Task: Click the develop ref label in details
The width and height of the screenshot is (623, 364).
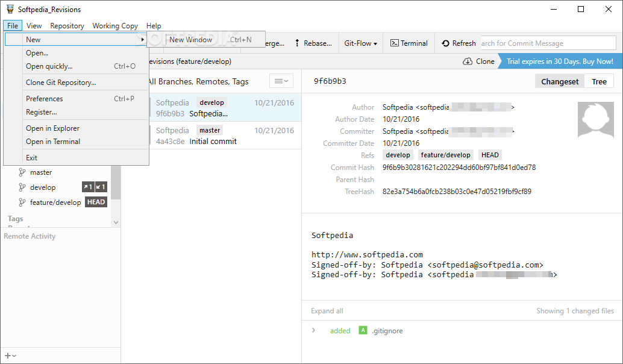Action: (x=398, y=155)
